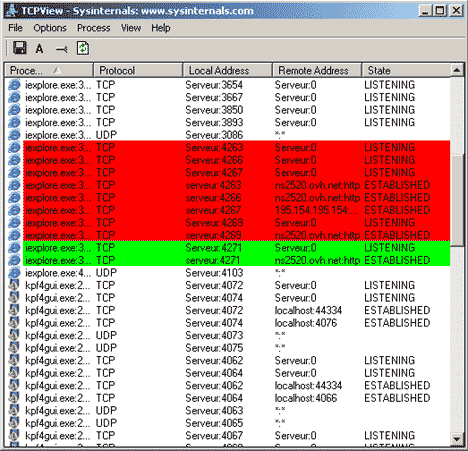Toggle the resolve addresses 'A' toolbar icon
This screenshot has height=451, width=468.
[x=39, y=49]
